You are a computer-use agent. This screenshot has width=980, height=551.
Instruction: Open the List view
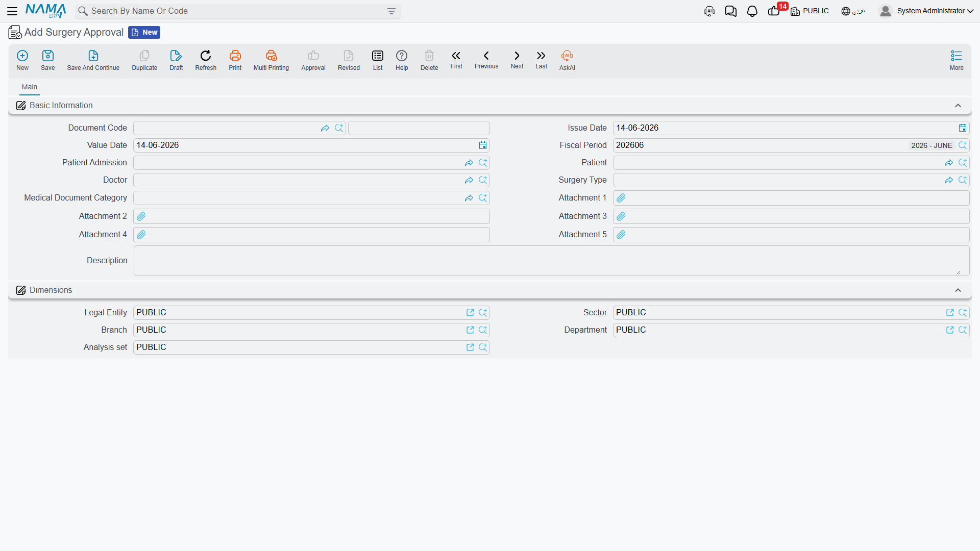378,60
